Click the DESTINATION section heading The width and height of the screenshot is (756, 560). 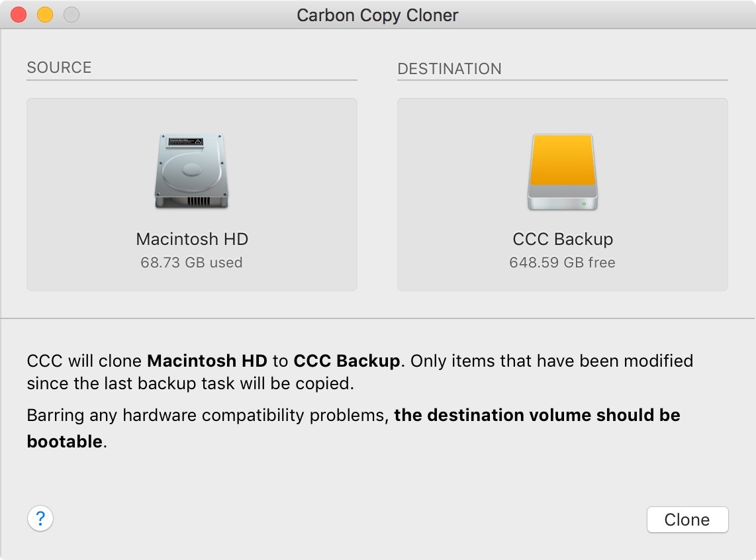pos(449,69)
